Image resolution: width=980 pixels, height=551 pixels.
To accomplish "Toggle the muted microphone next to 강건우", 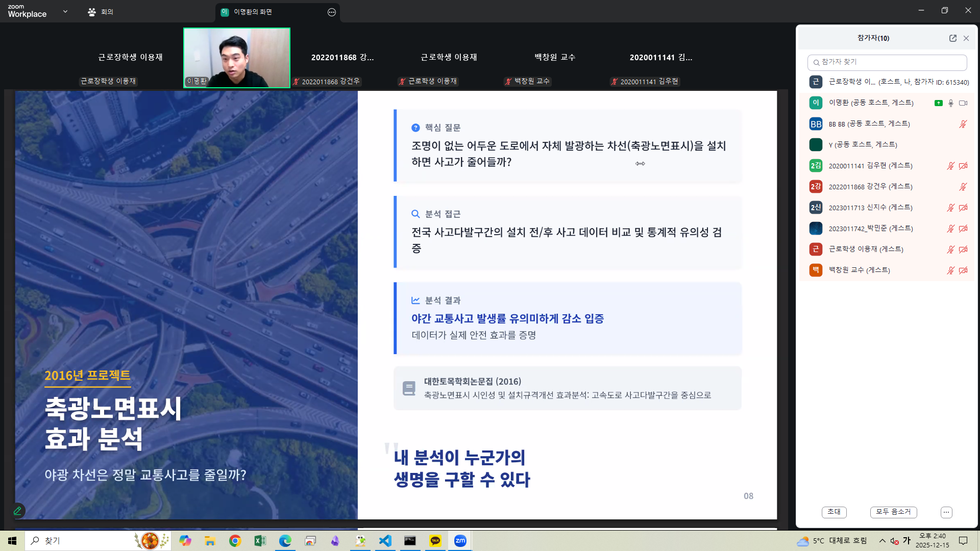I will tap(963, 186).
